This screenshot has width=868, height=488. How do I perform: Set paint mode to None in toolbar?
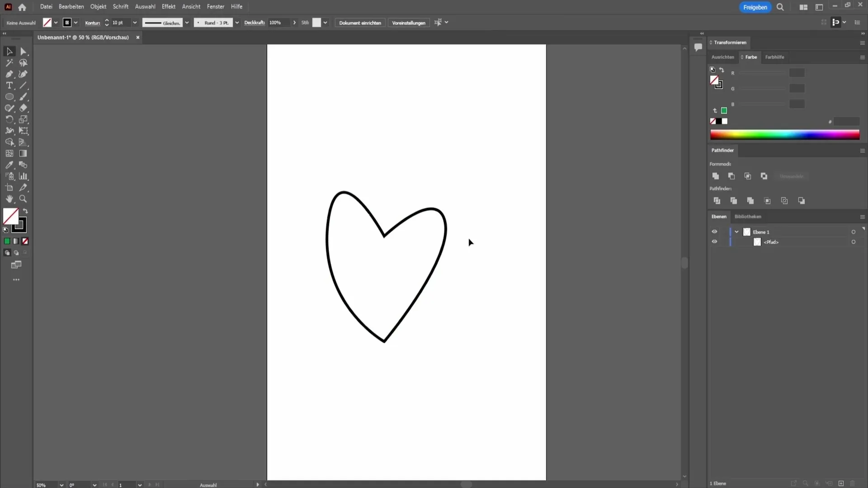pos(25,241)
